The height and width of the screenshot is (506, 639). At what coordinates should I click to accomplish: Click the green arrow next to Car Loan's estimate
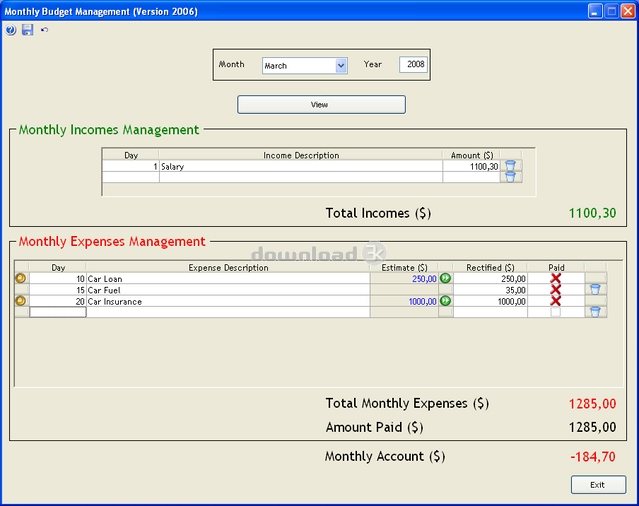[x=445, y=278]
